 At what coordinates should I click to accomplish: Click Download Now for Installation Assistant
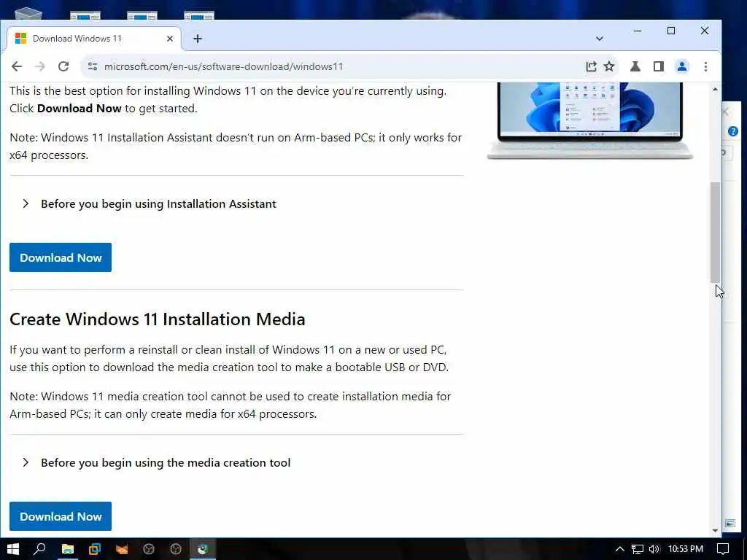61,257
